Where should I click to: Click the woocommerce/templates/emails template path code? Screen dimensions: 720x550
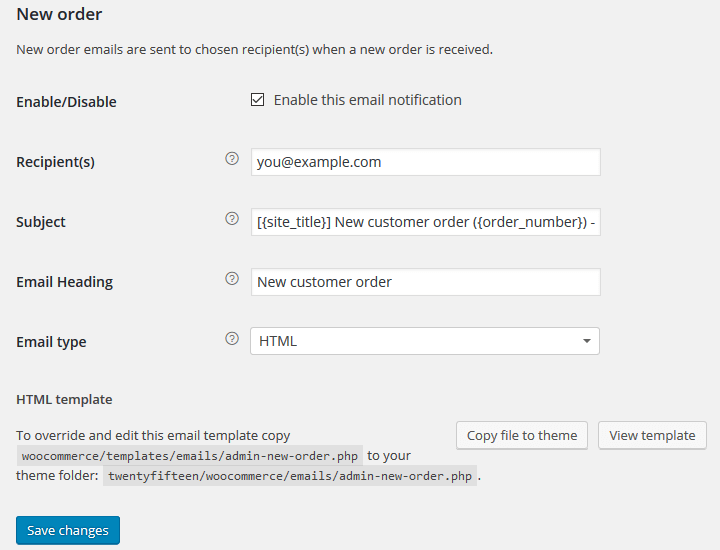189,456
